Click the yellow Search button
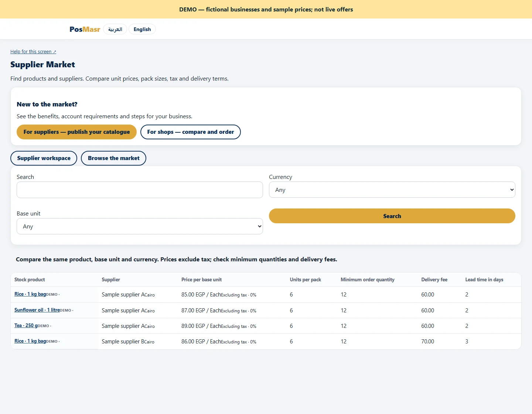 (392, 216)
